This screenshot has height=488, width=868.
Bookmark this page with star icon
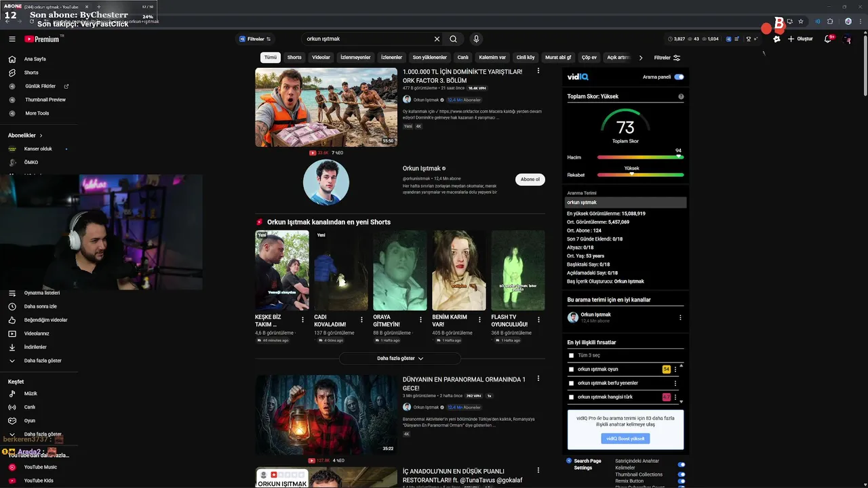[x=801, y=22]
